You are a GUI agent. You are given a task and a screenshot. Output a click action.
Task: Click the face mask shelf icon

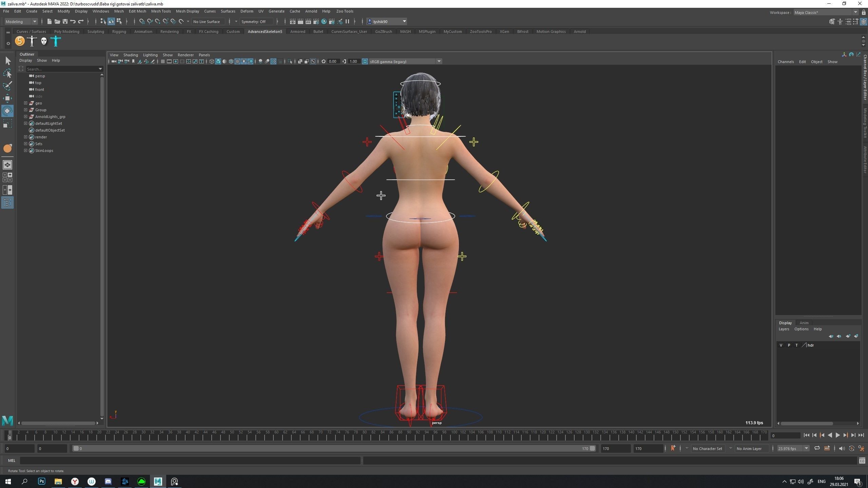click(44, 41)
